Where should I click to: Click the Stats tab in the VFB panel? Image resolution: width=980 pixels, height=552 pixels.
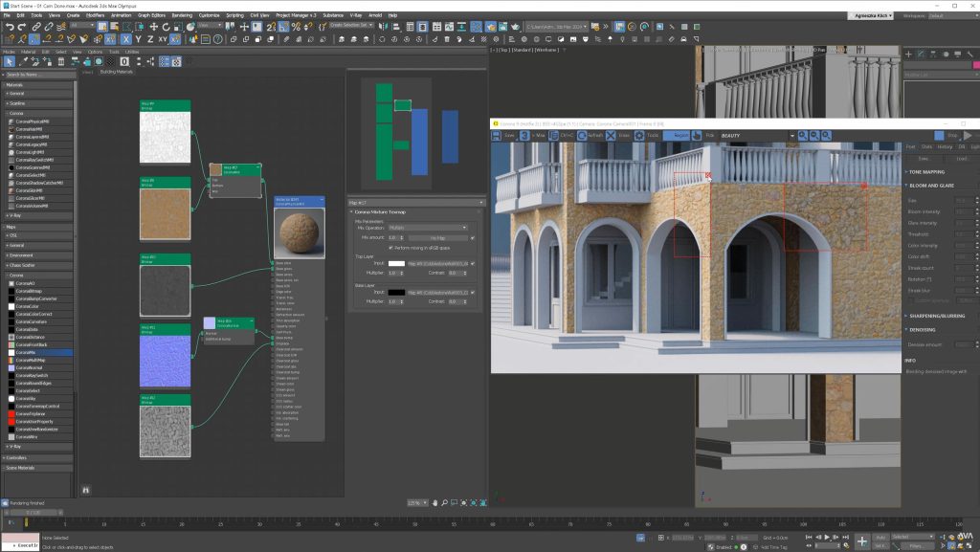[927, 146]
